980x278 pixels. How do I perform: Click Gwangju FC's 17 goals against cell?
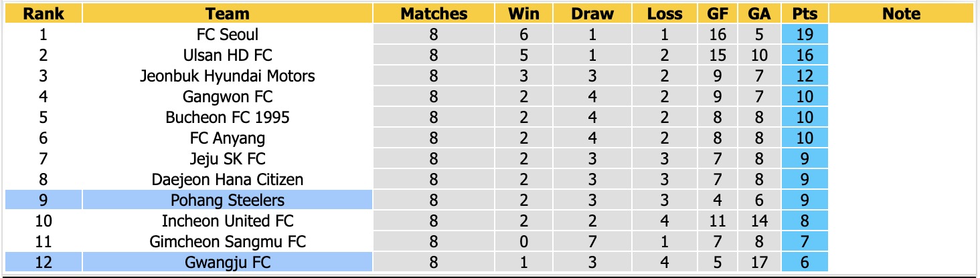(x=760, y=262)
